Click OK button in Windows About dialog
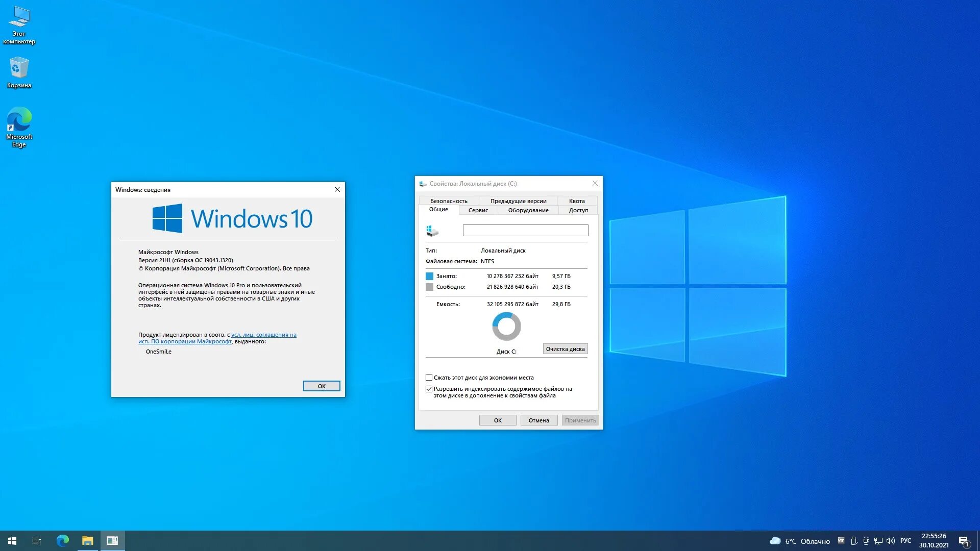 point(322,386)
